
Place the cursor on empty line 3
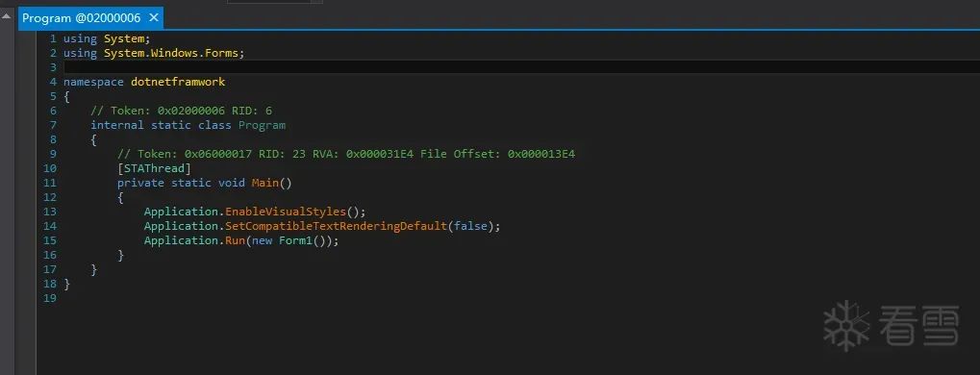[x=521, y=67]
